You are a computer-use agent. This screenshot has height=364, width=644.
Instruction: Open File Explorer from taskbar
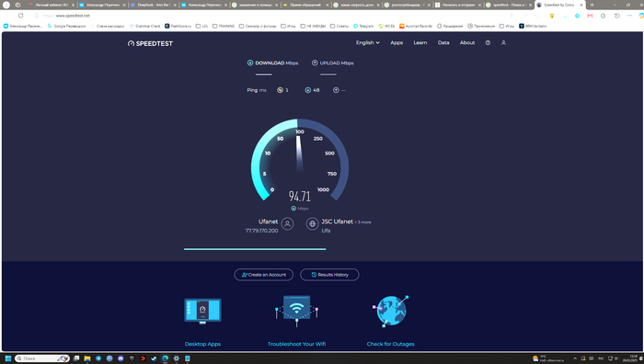pos(87,358)
